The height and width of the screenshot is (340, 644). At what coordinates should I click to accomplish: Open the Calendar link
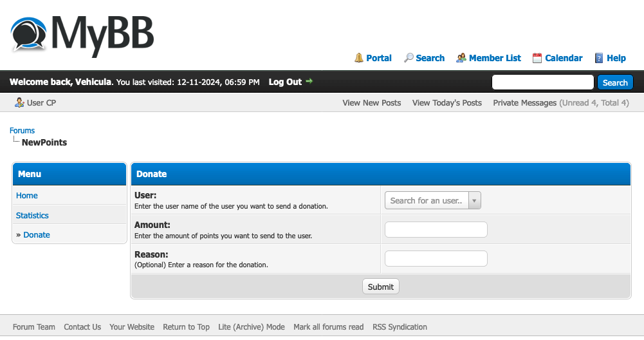point(564,58)
